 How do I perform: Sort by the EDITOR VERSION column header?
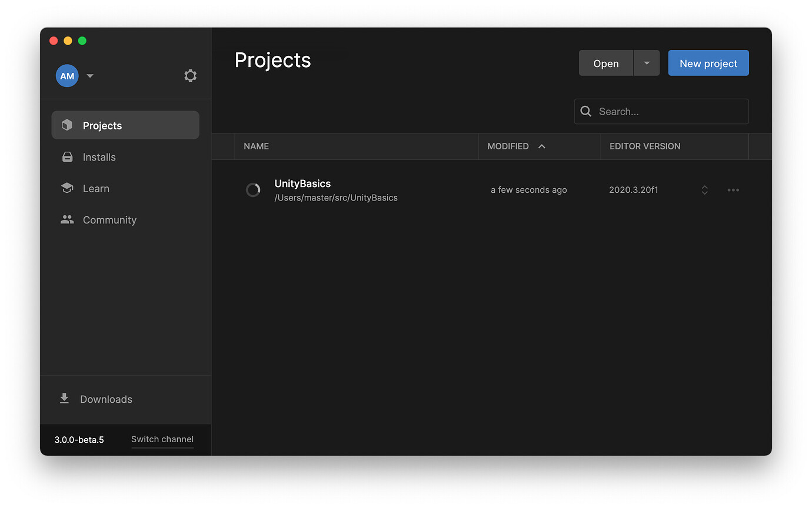click(x=645, y=146)
